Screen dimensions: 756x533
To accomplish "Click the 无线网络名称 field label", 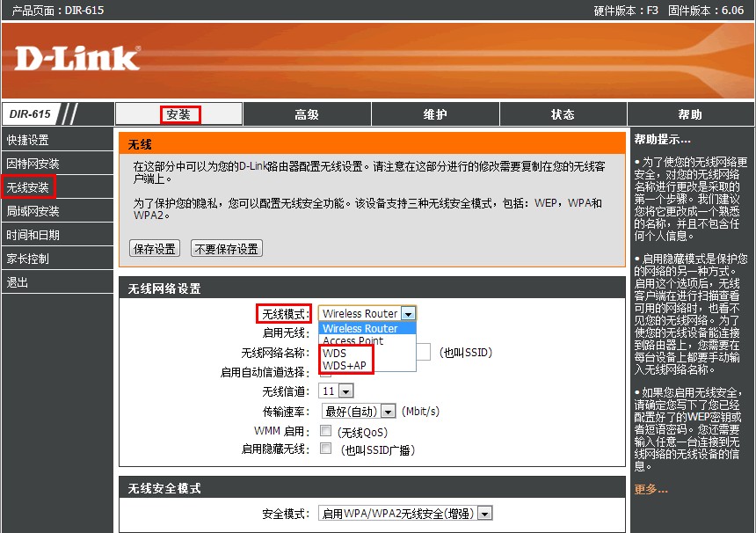I will [x=275, y=353].
